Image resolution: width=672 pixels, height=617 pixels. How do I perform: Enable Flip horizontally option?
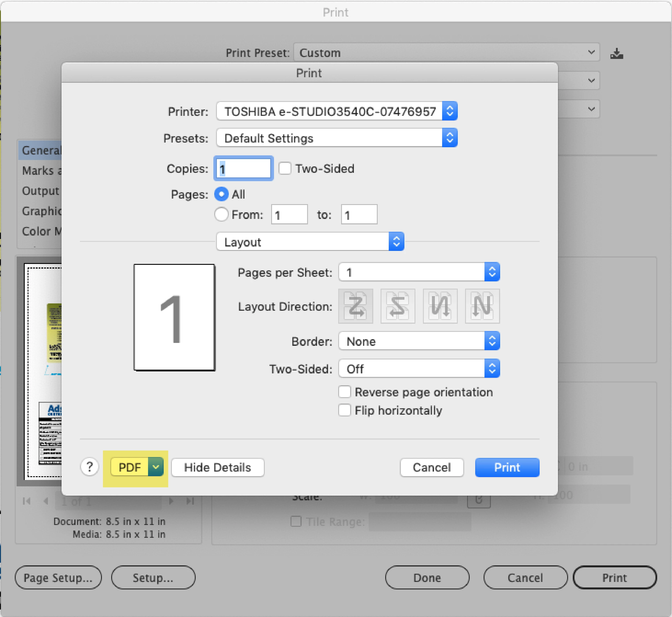coord(345,410)
